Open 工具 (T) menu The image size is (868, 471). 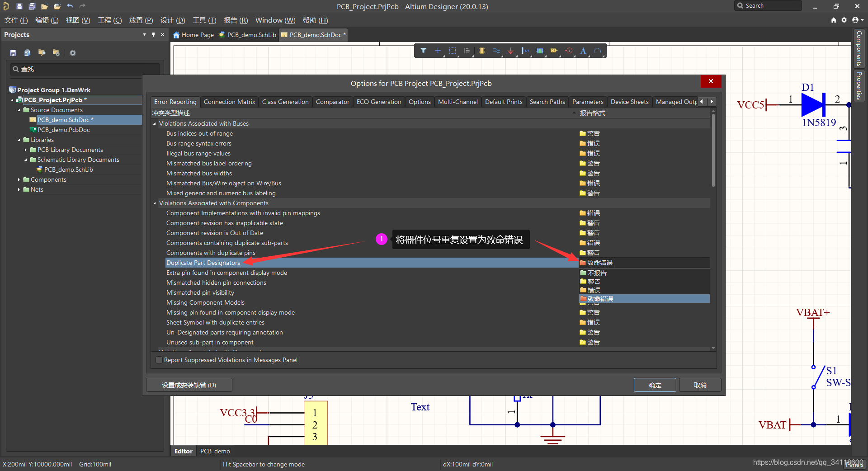click(x=204, y=20)
